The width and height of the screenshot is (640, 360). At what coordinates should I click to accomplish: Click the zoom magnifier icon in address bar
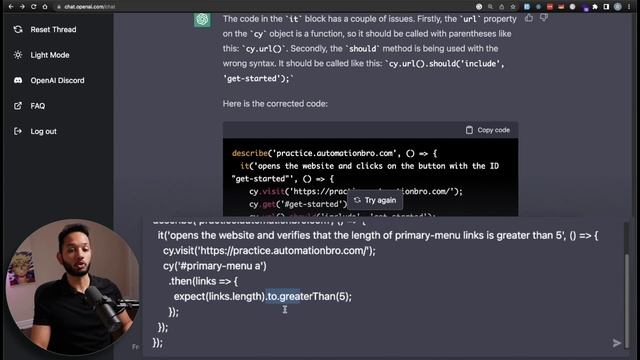[x=490, y=7]
